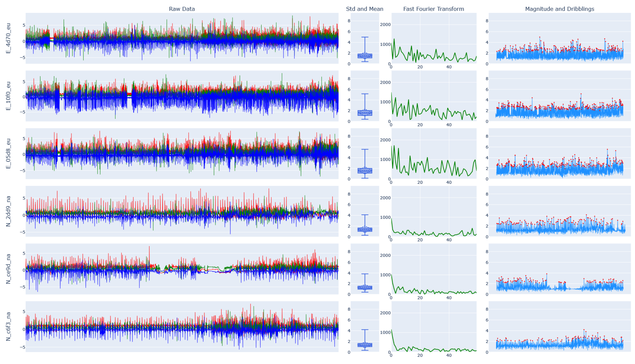The height and width of the screenshot is (364, 635).
Task: Click the Magnitude and Dribblings title
Action: click(x=560, y=9)
